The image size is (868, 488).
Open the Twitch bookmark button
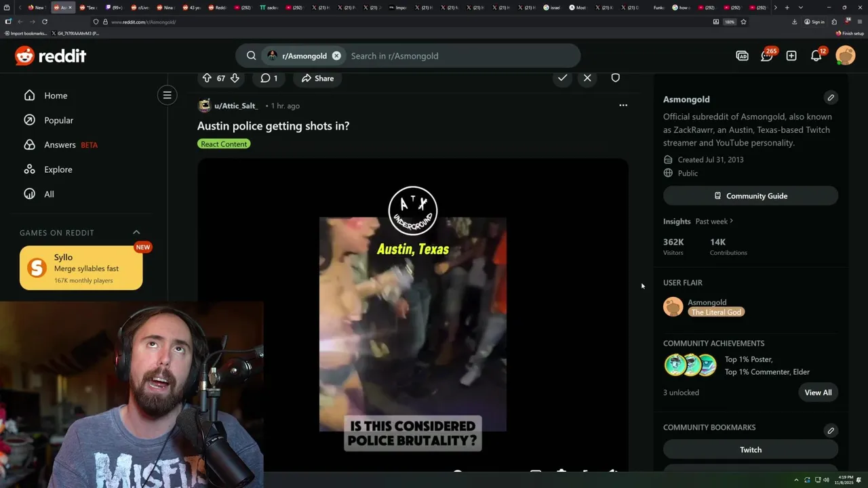tap(751, 449)
